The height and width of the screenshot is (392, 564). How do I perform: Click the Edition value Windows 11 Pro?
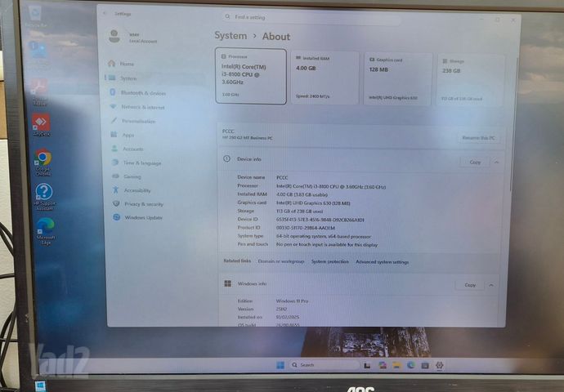tap(292, 301)
